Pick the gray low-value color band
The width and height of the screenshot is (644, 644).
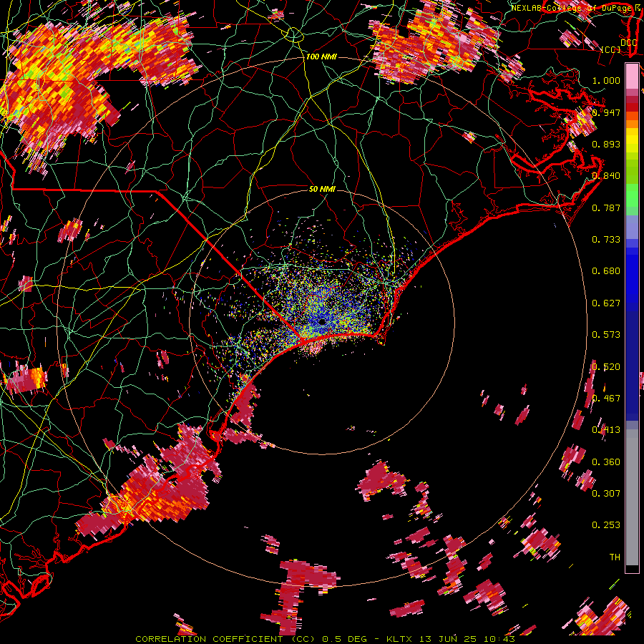(x=632, y=497)
